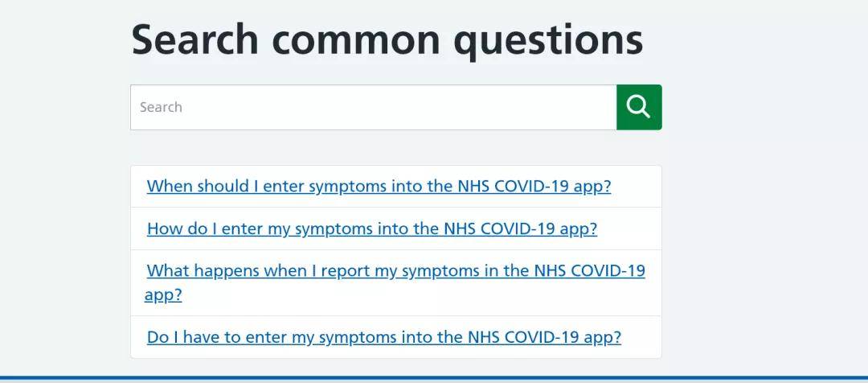The image size is (868, 383).
Task: Click the blue divider line at page bottom
Action: pos(434,378)
